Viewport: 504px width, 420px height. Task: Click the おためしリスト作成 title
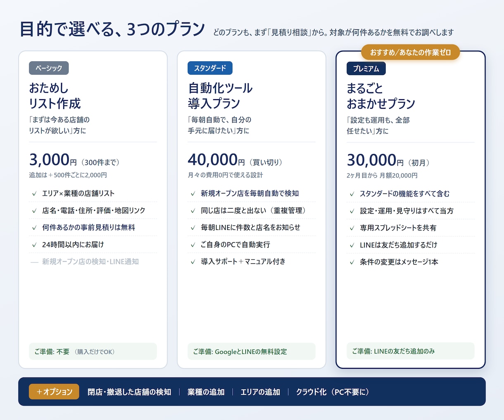click(55, 95)
